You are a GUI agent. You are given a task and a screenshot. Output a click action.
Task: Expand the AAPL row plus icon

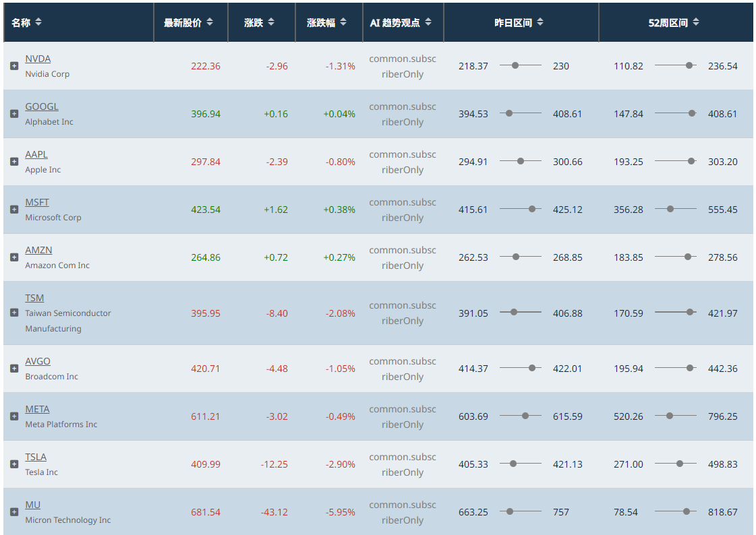tap(14, 161)
